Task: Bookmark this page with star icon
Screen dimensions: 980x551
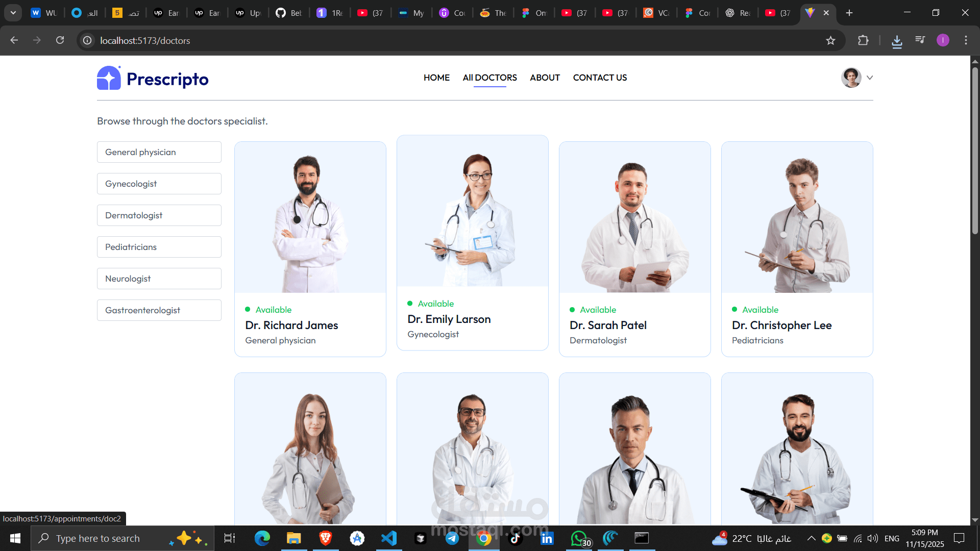Action: pos(830,40)
